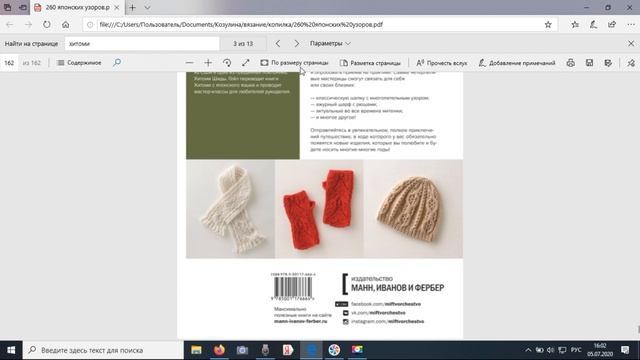Open Yandex browser from taskbar
The image size is (640, 360).
[x=288, y=350]
